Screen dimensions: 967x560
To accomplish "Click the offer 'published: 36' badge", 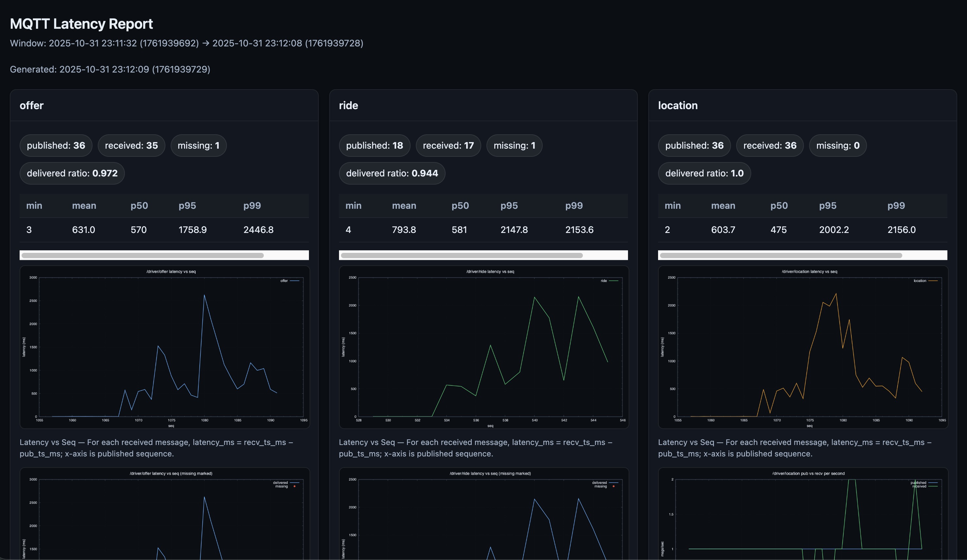I will [x=56, y=145].
